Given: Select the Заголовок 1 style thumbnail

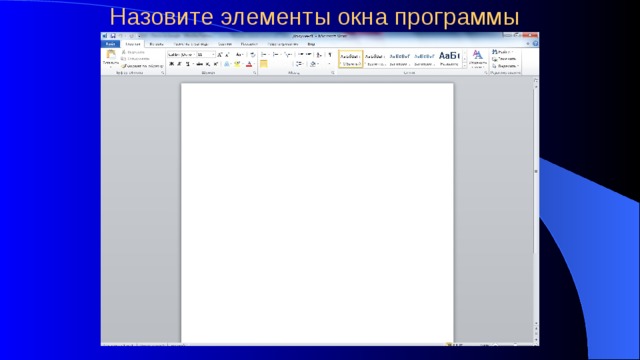Looking at the screenshot, I should pos(399,59).
